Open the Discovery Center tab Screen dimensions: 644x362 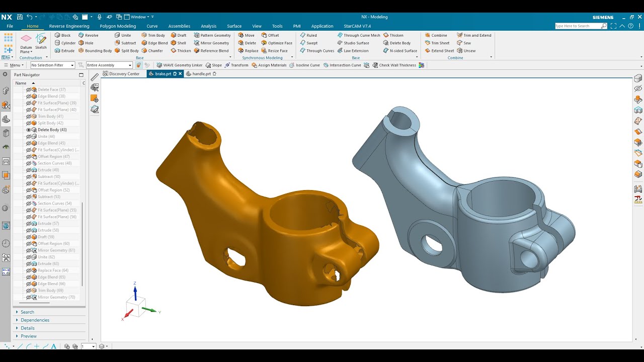[121, 74]
